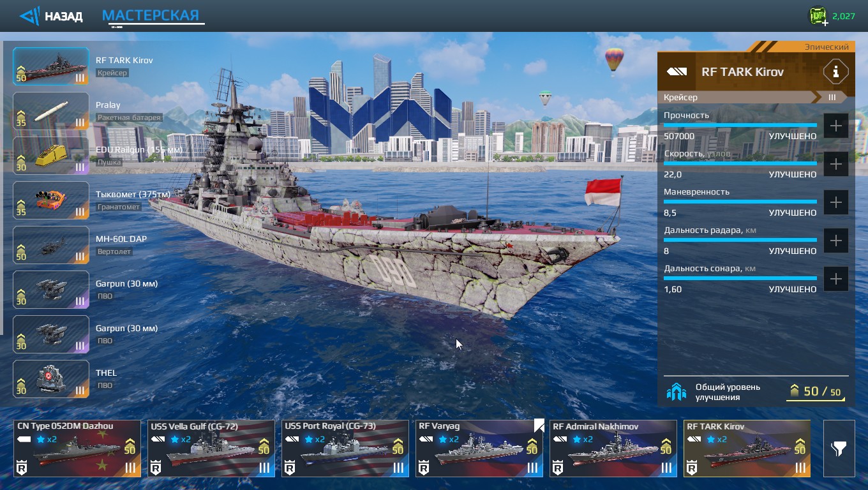The image size is (868, 490).
Task: Click the R badge on RF Varyag card
Action: pos(424,468)
